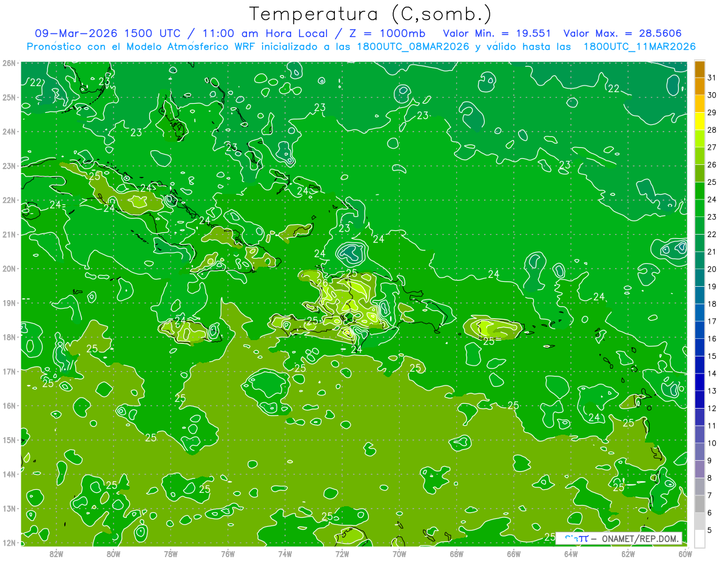Image resolution: width=728 pixels, height=562 pixels.
Task: Click the '19N' latitude axis label
Action: pyautogui.click(x=8, y=303)
